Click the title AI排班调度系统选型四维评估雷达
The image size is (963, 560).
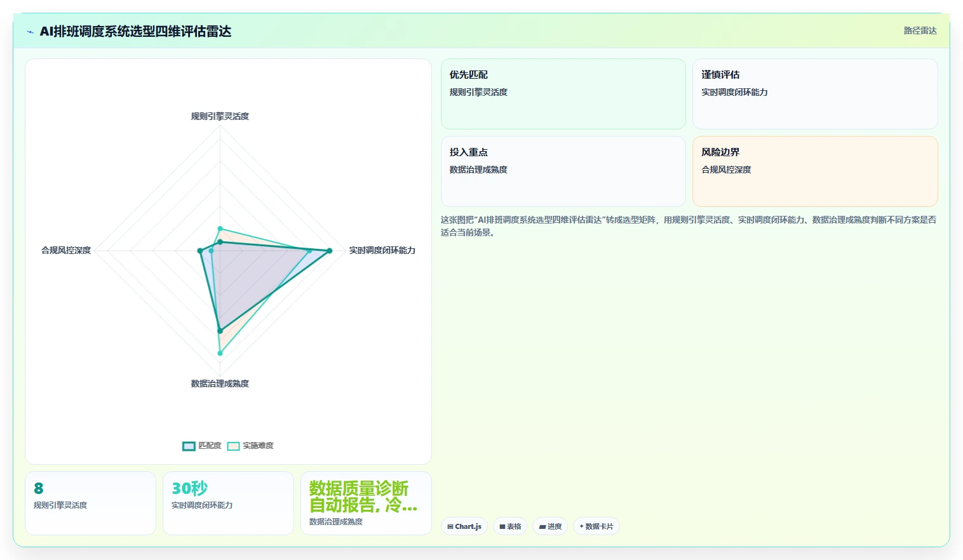click(135, 31)
